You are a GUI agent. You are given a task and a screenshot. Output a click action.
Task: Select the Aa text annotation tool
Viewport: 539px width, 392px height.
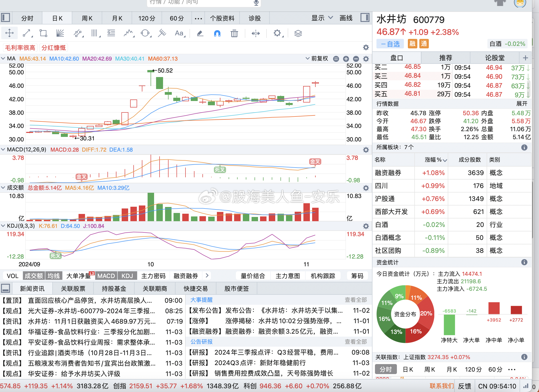[x=180, y=33]
